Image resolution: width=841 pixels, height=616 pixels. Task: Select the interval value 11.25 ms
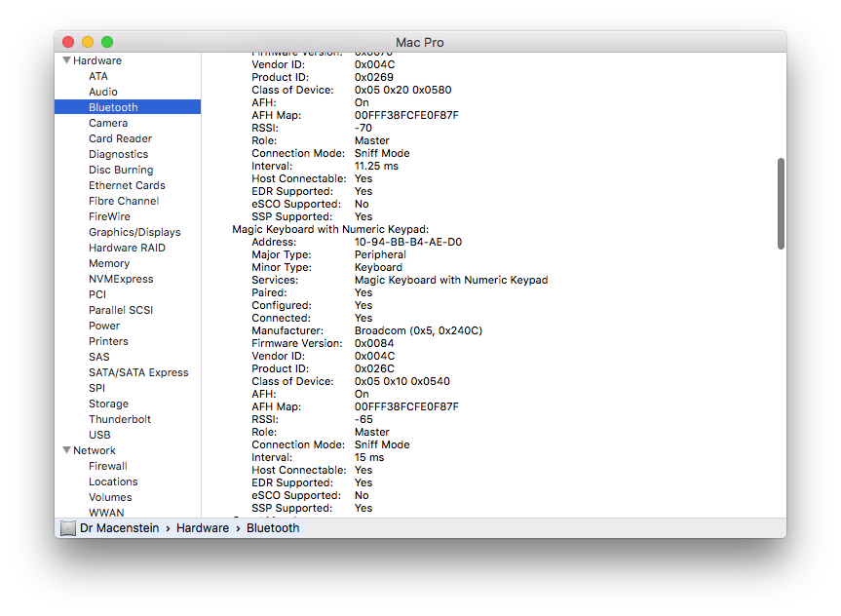coord(376,166)
